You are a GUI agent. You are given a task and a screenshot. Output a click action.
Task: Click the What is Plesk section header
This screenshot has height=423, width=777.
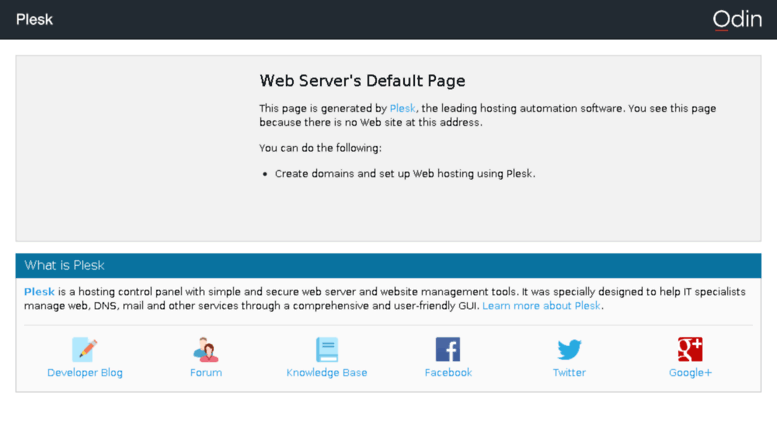click(x=388, y=265)
